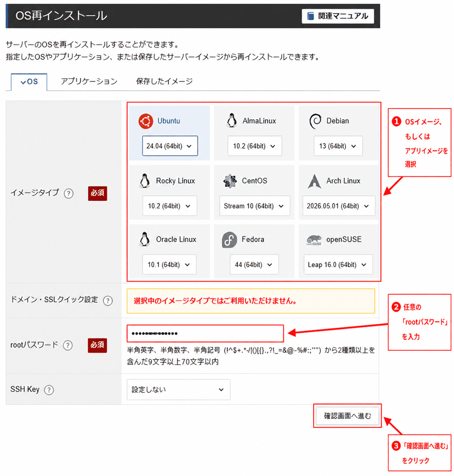
Task: Select the Fedora label text
Action: [253, 239]
